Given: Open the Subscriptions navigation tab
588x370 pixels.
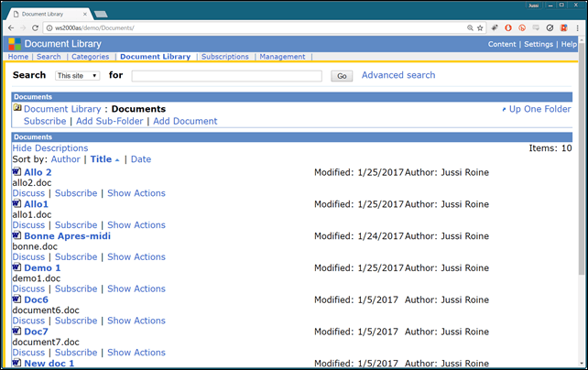Looking at the screenshot, I should tap(225, 57).
